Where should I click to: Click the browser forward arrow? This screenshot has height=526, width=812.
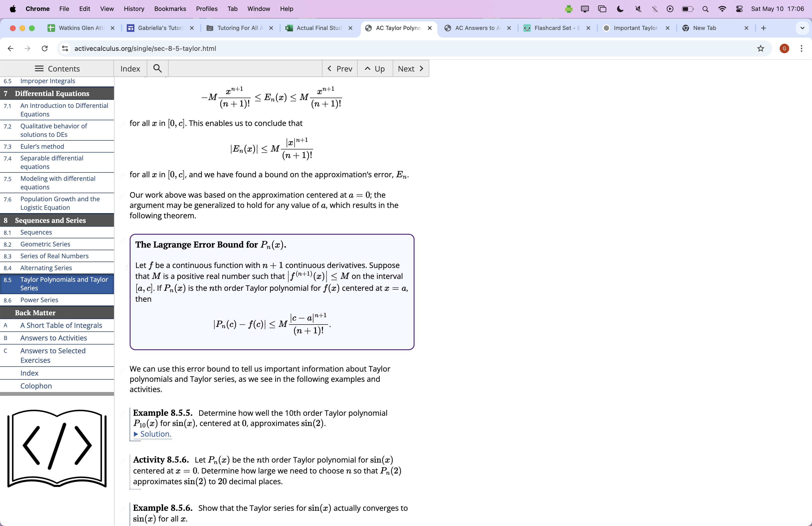click(x=28, y=48)
